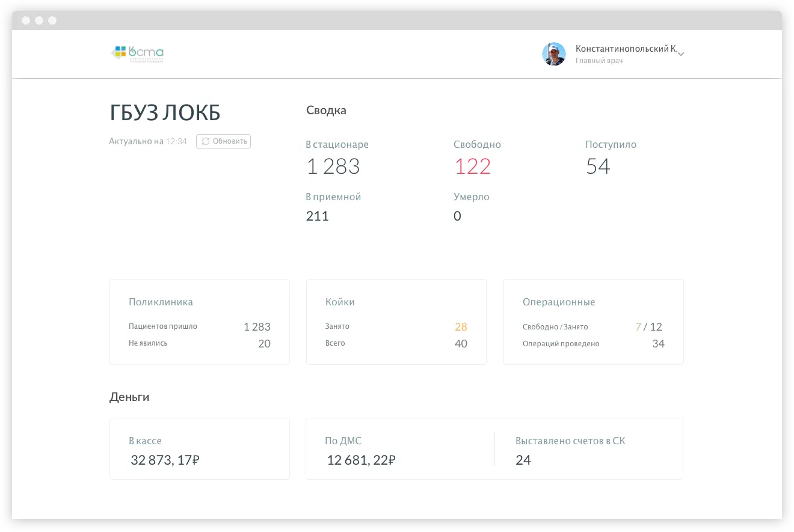The height and width of the screenshot is (532, 794).
Task: Click the В стационаре count 1 283
Action: [x=333, y=166]
